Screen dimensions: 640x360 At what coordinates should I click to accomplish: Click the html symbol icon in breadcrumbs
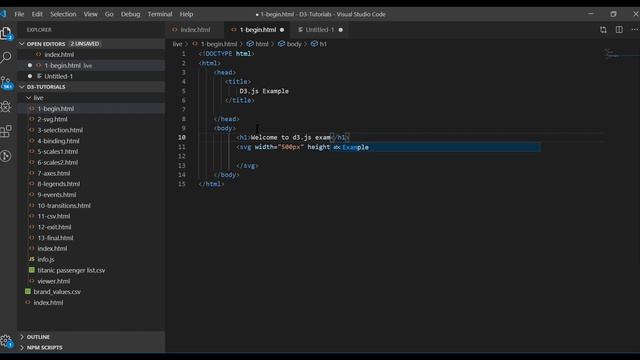(250, 44)
